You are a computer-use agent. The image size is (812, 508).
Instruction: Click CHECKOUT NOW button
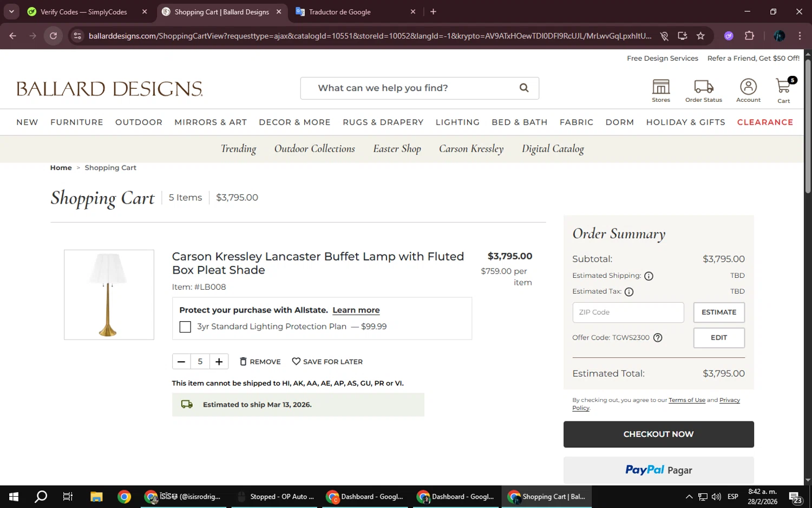(x=658, y=434)
